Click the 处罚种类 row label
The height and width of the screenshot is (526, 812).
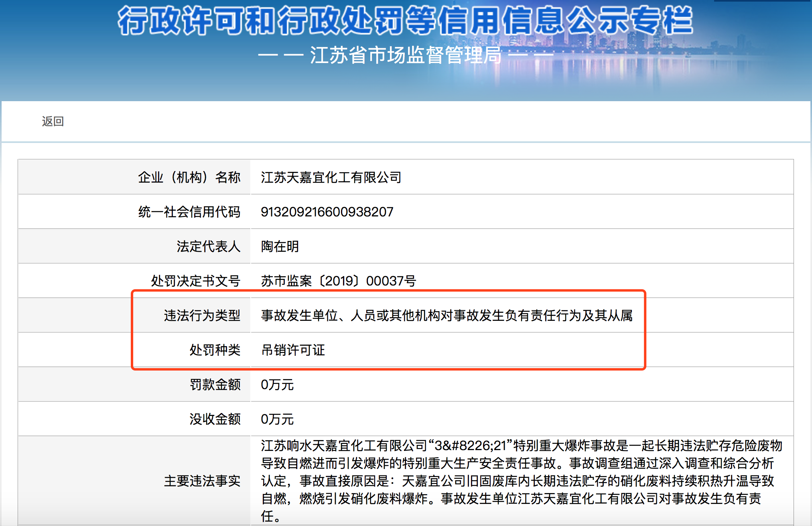pyautogui.click(x=215, y=350)
